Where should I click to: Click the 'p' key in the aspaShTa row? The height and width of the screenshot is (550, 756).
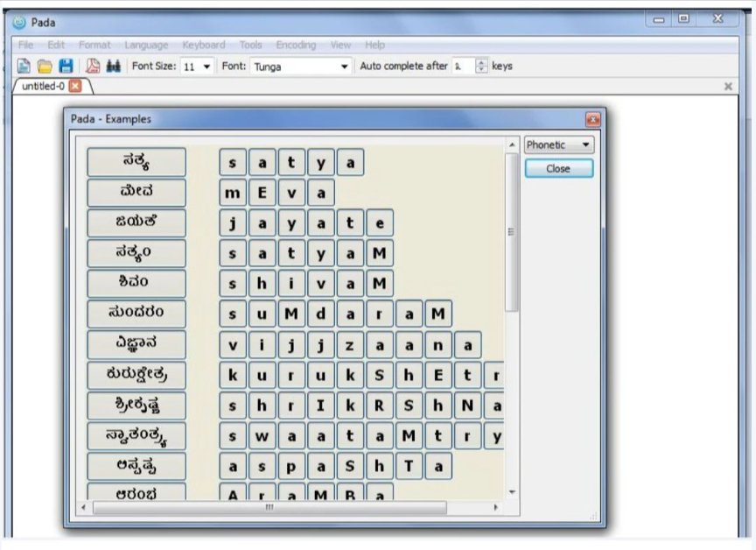point(291,466)
